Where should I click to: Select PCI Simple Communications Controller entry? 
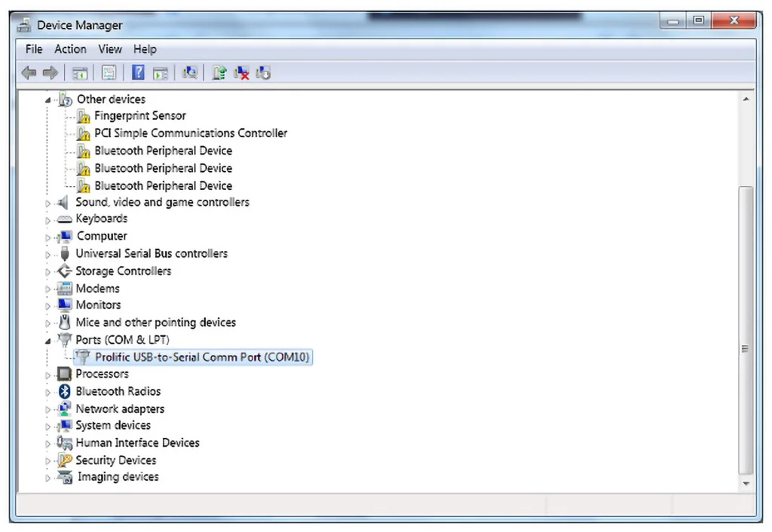click(x=190, y=133)
